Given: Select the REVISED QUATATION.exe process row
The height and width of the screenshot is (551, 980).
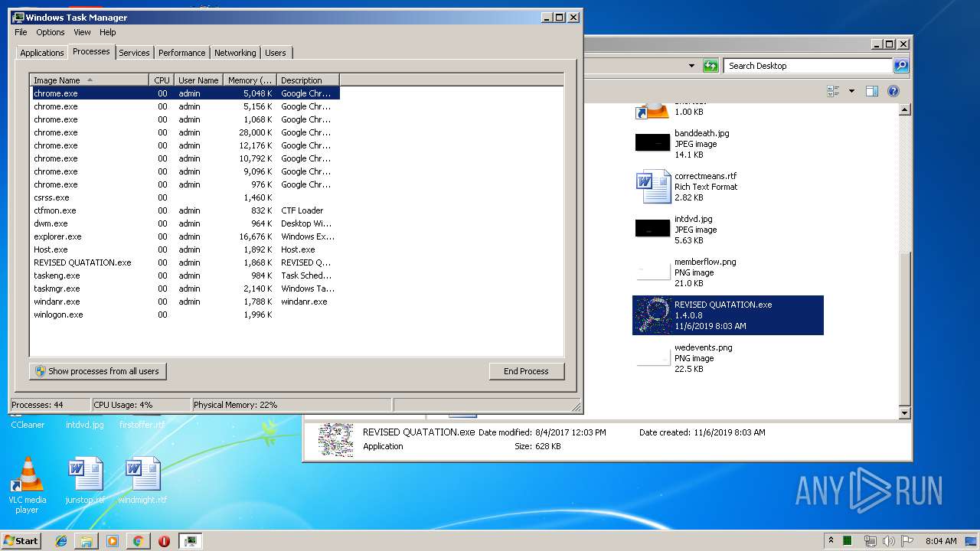Looking at the screenshot, I should click(x=185, y=262).
